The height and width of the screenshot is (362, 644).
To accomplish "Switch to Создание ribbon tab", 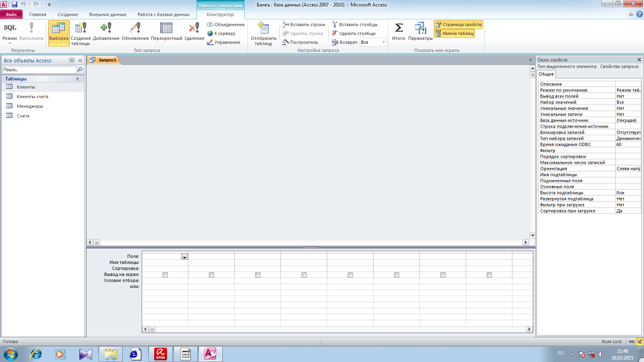I will 68,14.
